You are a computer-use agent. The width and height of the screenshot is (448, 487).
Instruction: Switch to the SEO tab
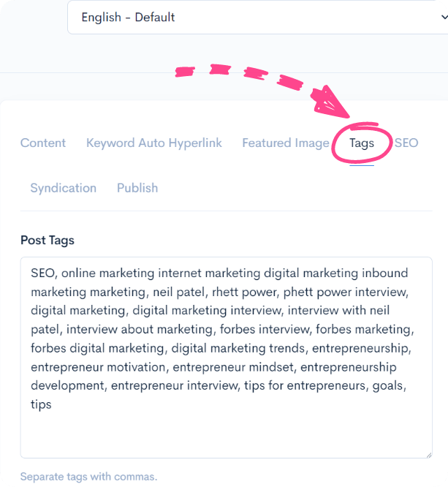tap(406, 143)
